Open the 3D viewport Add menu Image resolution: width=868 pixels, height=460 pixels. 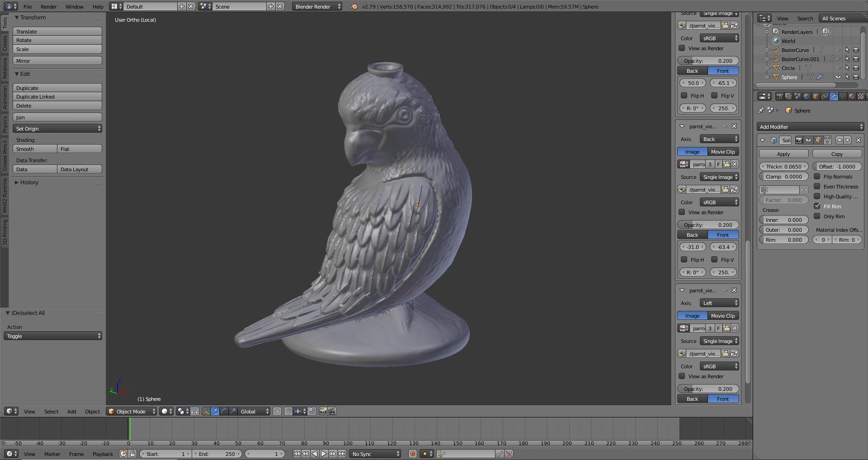pos(71,412)
